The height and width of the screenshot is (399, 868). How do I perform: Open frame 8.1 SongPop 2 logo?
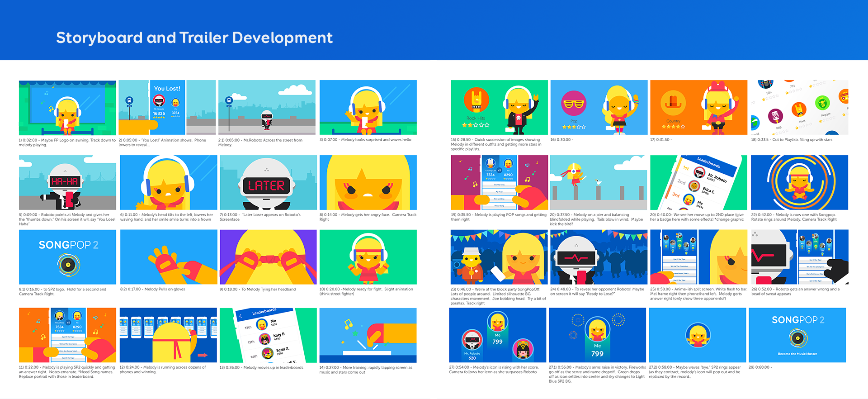(67, 257)
